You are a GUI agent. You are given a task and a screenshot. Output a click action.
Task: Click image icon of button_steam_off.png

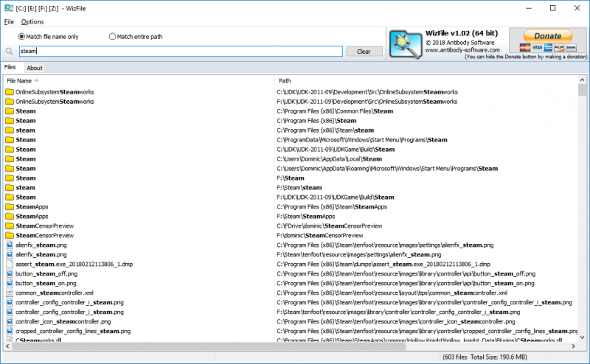[x=10, y=273]
